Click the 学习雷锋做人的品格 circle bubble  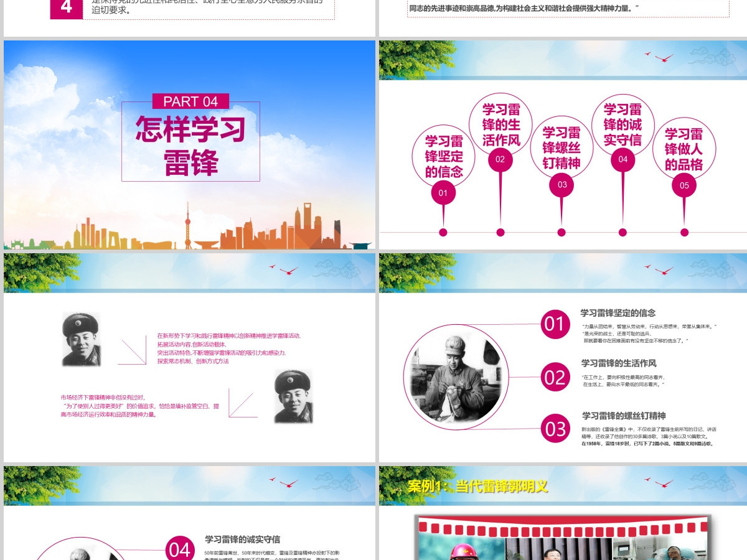click(684, 149)
